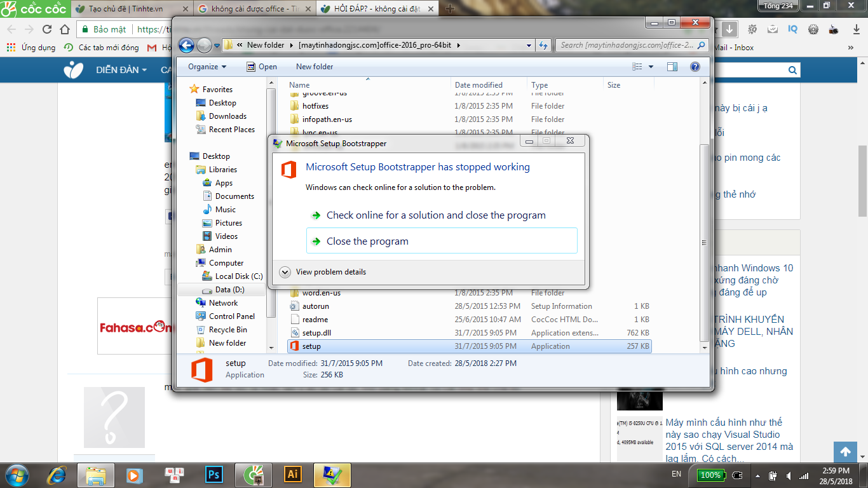Click the Explorer Back navigation button
The height and width of the screenshot is (488, 868).
click(x=186, y=45)
